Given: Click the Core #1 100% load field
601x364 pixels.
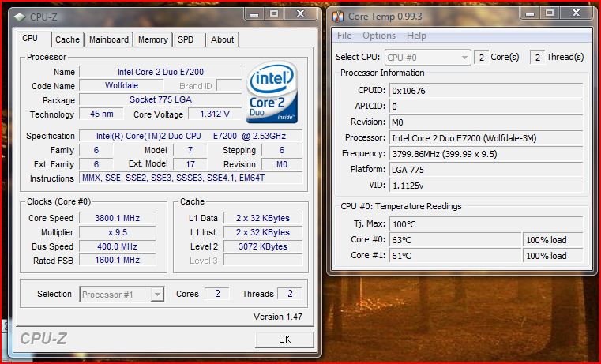Looking at the screenshot, I should 553,256.
